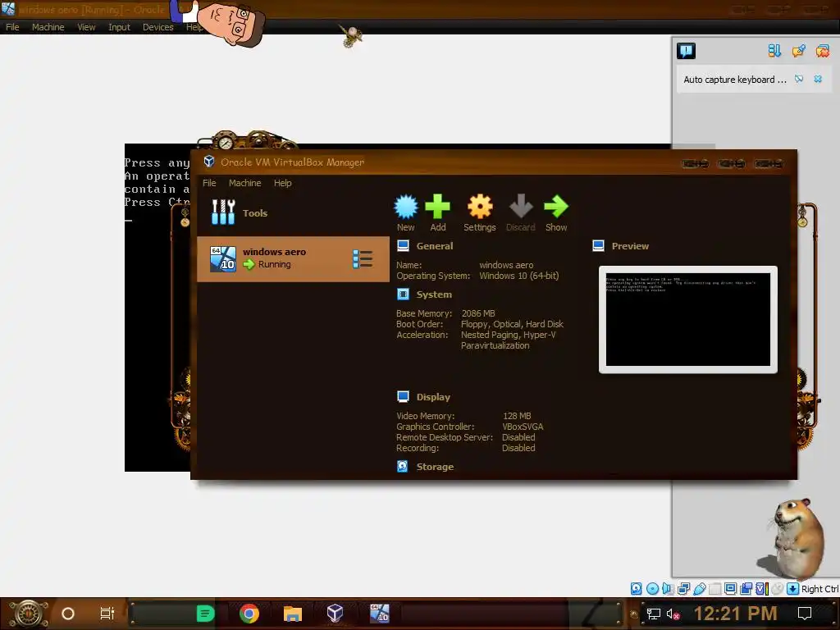840x630 pixels.
Task: Click the General section heading
Action: (435, 246)
